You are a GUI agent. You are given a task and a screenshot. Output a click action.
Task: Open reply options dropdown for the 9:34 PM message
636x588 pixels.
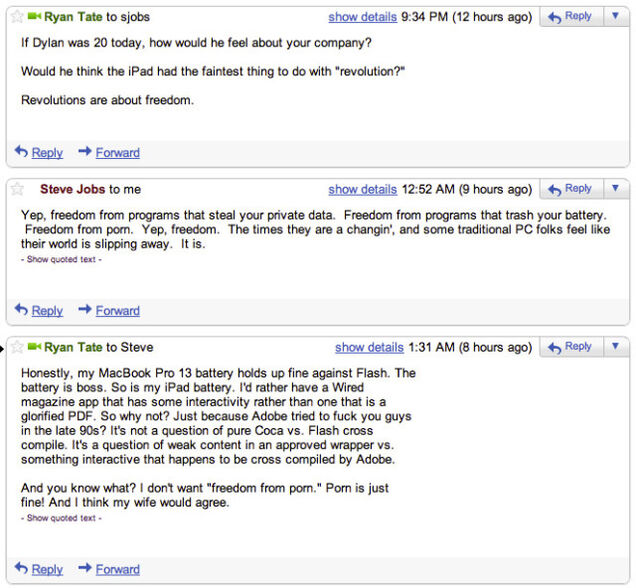click(615, 17)
